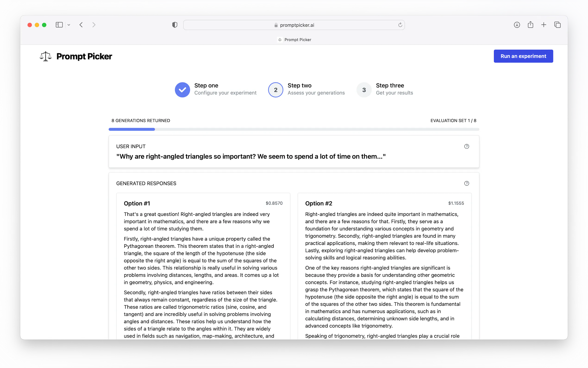Image resolution: width=588 pixels, height=368 pixels.
Task: Click the Safari sidebar toggle icon
Action: pyautogui.click(x=59, y=25)
